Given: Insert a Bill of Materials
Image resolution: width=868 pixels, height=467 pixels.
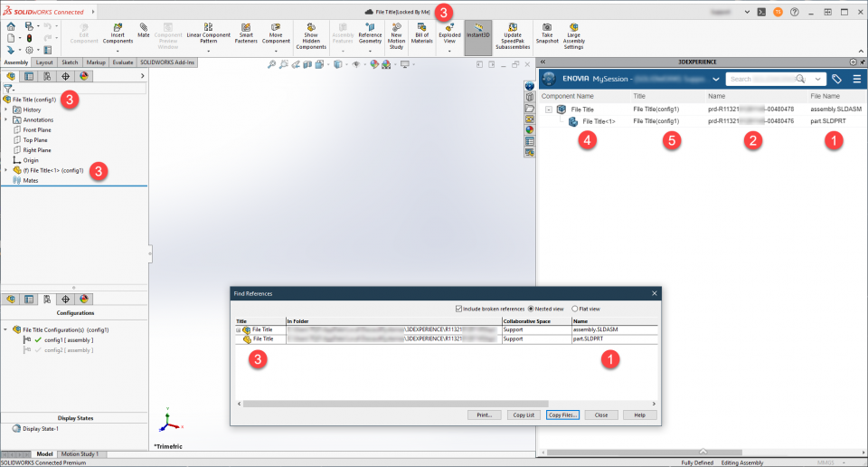Looking at the screenshot, I should pyautogui.click(x=422, y=33).
